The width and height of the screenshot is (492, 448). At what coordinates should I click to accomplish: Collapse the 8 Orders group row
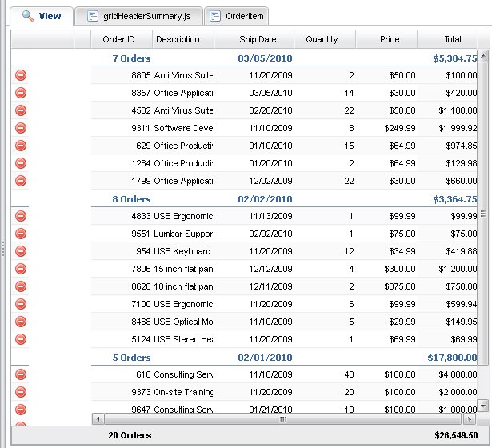click(x=131, y=199)
